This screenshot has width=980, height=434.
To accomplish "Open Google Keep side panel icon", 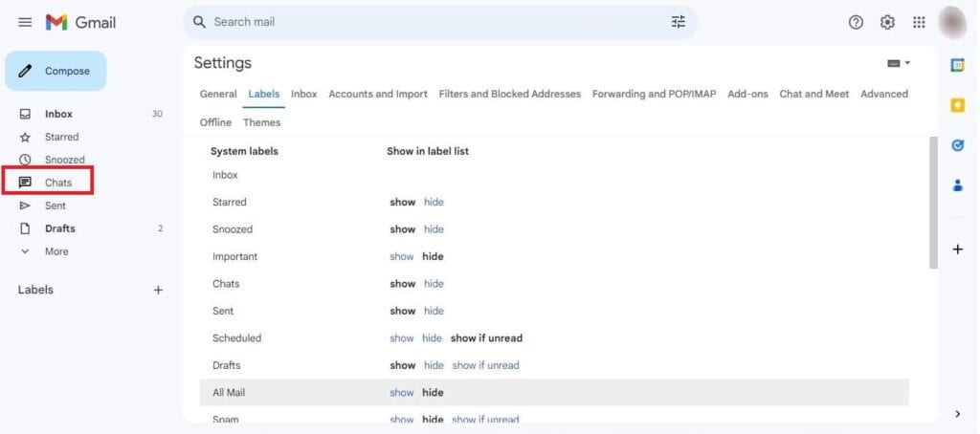I will (x=957, y=106).
